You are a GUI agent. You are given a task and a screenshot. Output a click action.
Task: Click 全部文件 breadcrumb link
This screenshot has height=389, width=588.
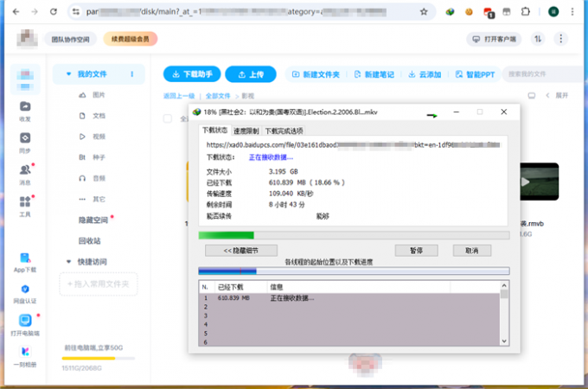[218, 96]
